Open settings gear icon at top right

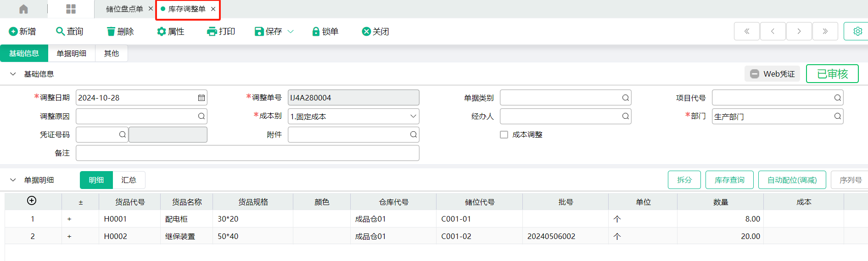pos(857,31)
